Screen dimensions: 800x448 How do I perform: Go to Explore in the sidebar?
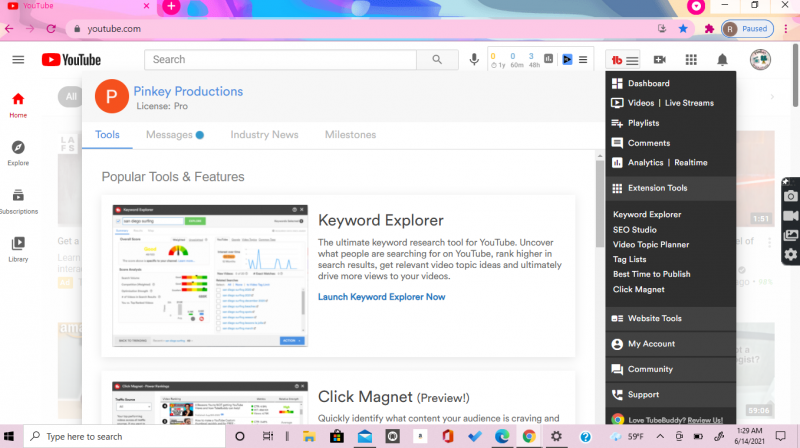click(18, 152)
